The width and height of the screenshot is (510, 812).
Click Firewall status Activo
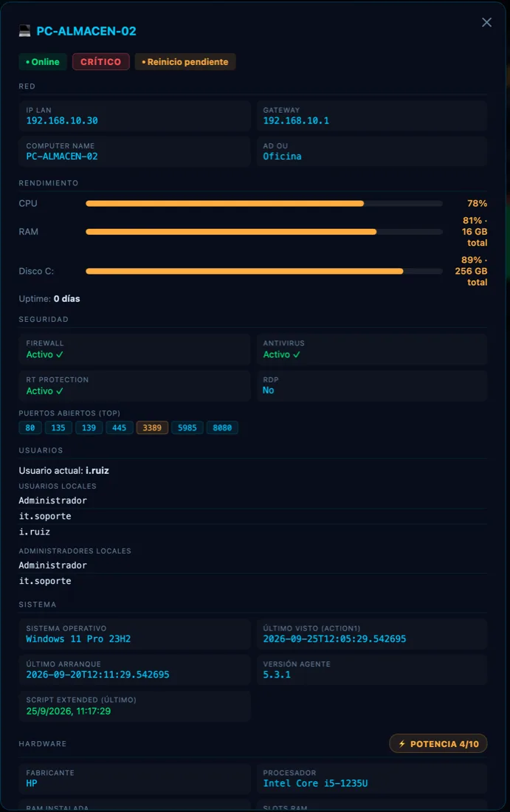click(x=45, y=355)
